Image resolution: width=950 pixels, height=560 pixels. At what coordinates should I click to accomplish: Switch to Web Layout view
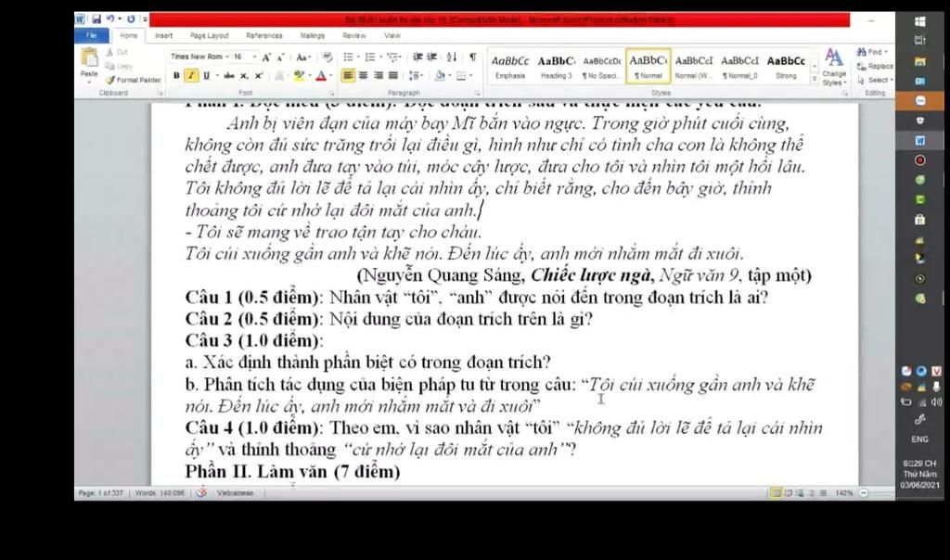pos(800,493)
